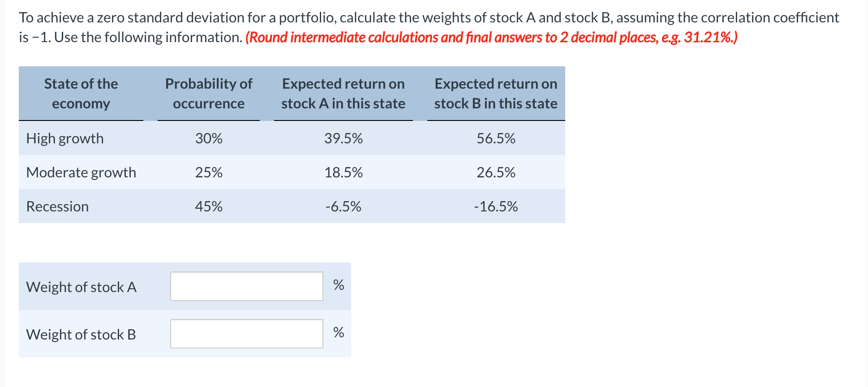Select the 25% probability cell
868x387 pixels.
click(x=208, y=172)
